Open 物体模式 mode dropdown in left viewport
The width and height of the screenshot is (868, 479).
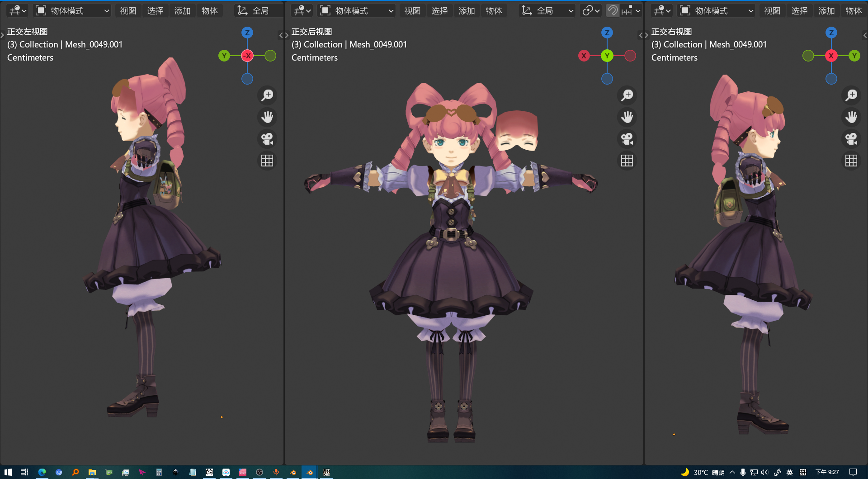(x=73, y=10)
